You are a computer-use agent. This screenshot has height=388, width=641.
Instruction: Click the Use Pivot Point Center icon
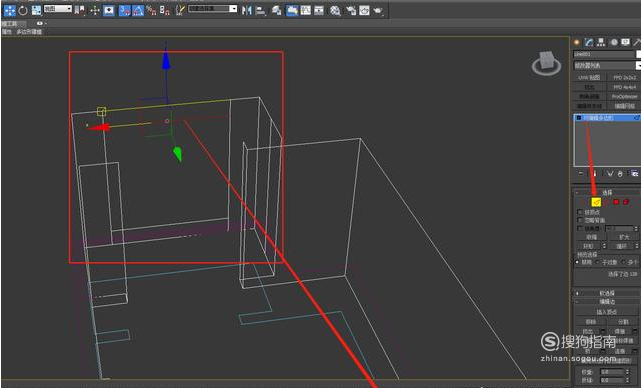[x=80, y=10]
